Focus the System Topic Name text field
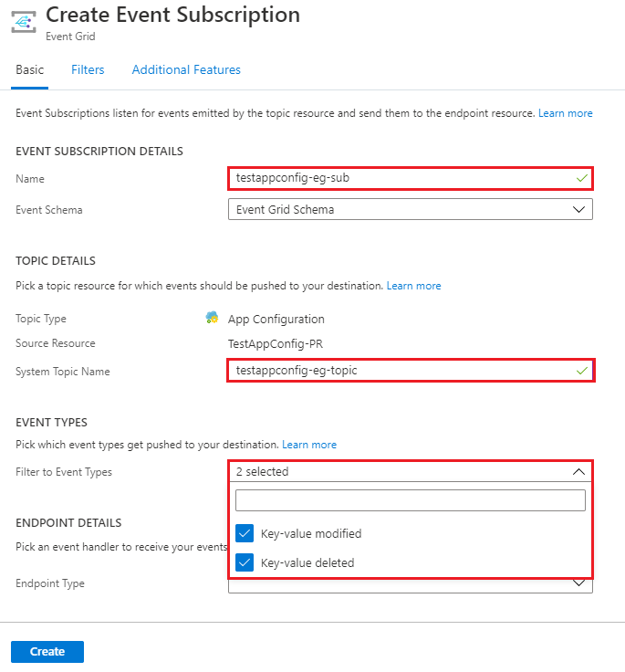The height and width of the screenshot is (672, 625). pyautogui.click(x=401, y=370)
